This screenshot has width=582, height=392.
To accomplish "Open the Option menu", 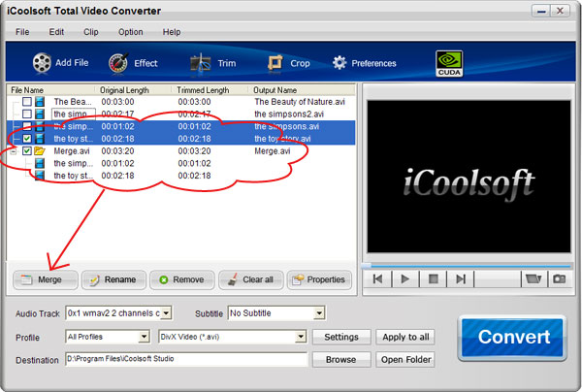I will [x=131, y=32].
